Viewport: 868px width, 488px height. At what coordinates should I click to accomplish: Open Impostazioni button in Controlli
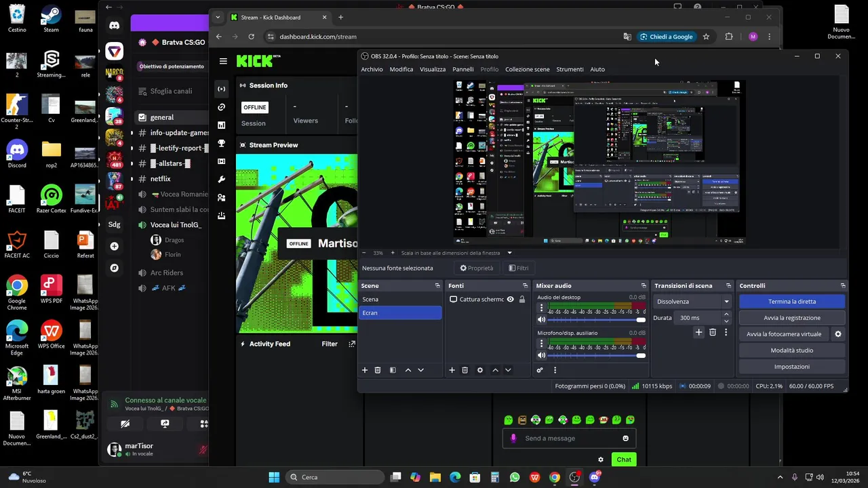pyautogui.click(x=792, y=367)
